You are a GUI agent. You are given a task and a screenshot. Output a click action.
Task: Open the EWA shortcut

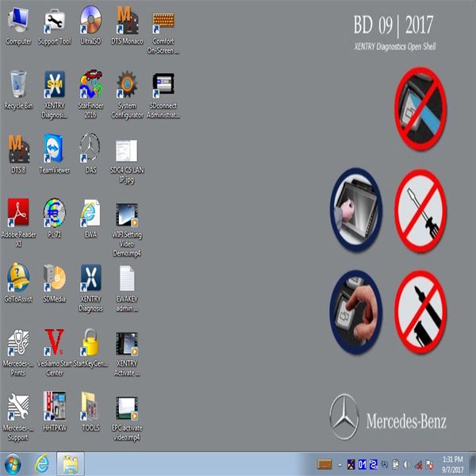tap(90, 219)
